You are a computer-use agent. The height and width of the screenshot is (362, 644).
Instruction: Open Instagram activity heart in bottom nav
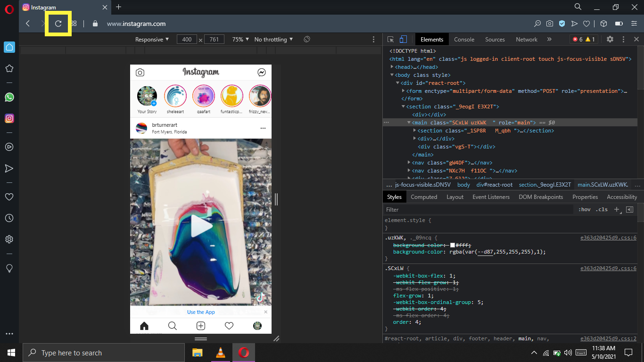229,326
